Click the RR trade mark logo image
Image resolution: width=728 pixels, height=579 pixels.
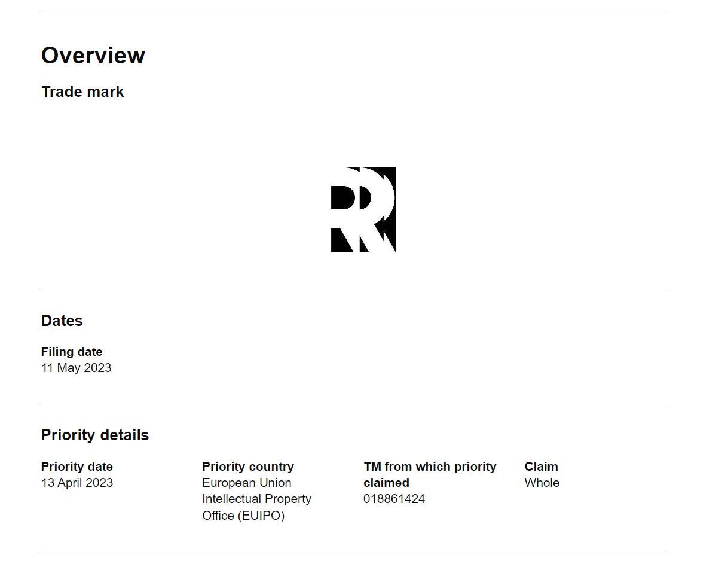click(363, 210)
